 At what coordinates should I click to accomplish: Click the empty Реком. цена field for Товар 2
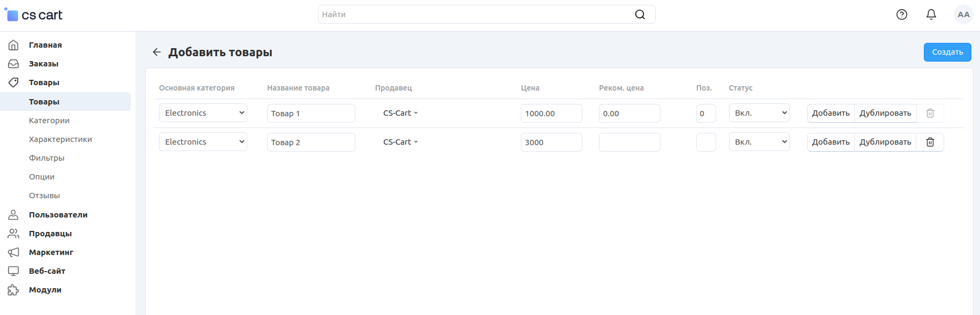coord(629,142)
